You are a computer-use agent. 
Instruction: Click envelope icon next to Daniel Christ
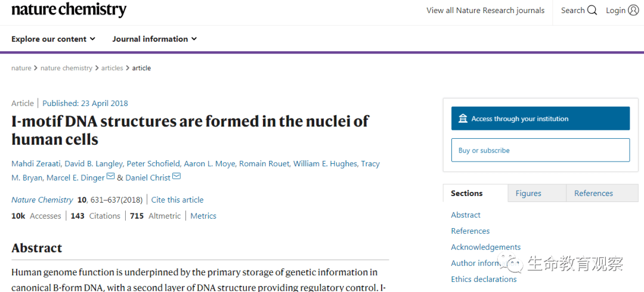click(176, 176)
